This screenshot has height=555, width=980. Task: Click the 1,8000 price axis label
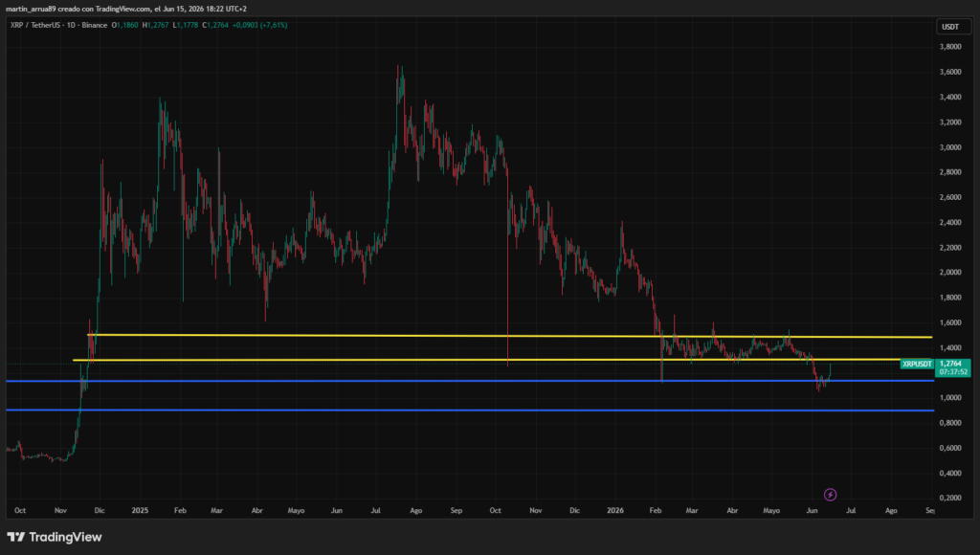click(x=950, y=298)
